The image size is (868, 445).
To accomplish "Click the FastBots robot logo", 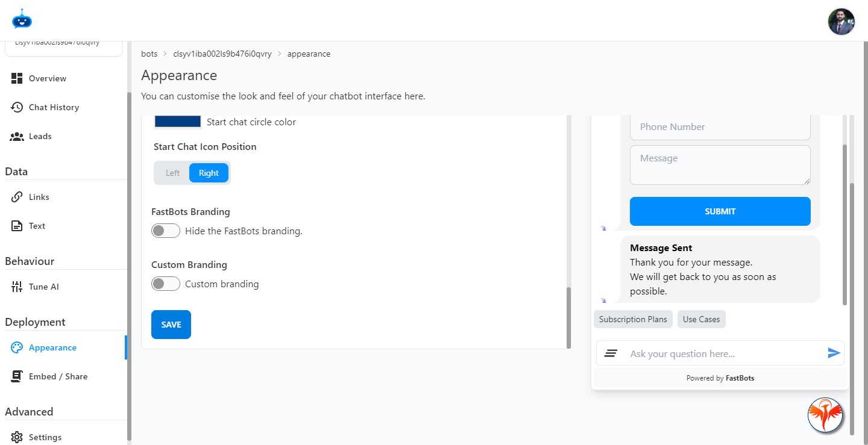I will pyautogui.click(x=21, y=19).
